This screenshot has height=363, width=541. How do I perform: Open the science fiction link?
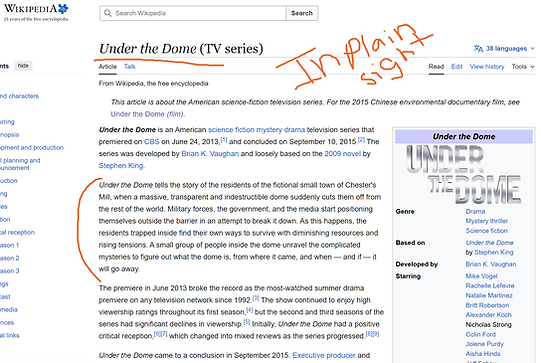pos(231,130)
